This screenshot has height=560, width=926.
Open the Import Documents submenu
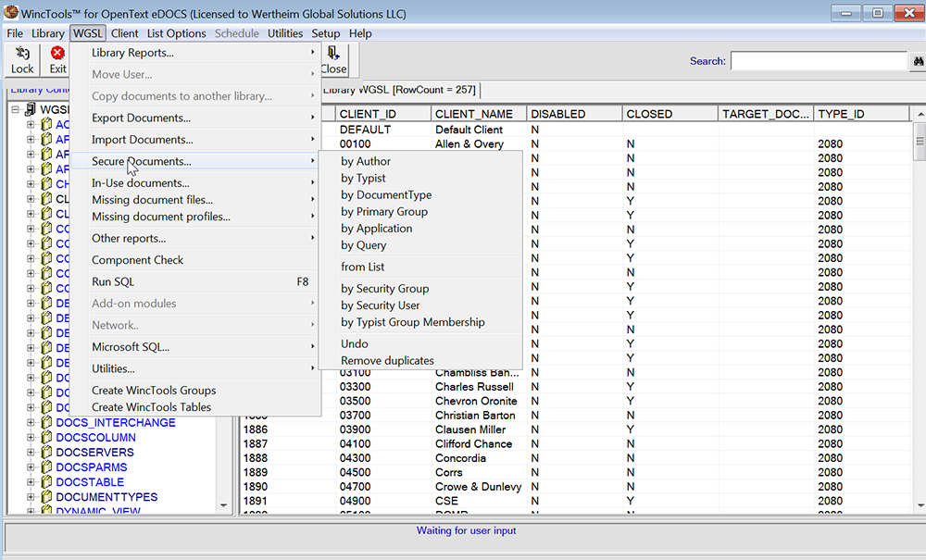194,140
